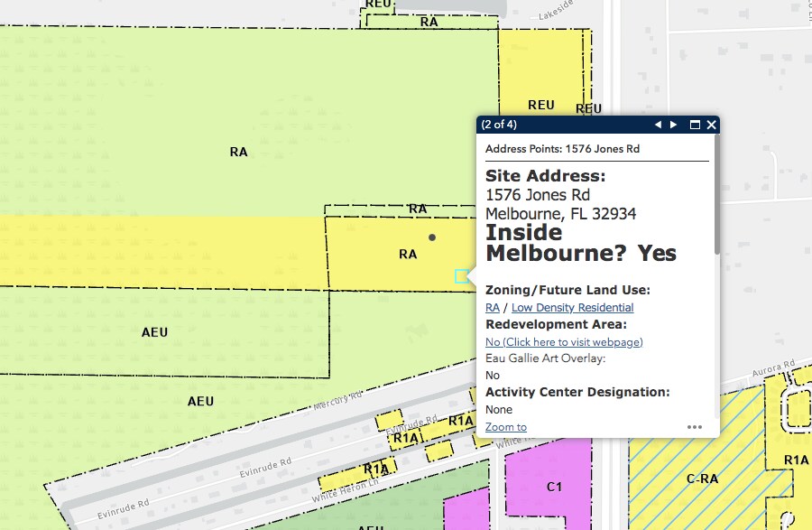This screenshot has width=812, height=530.
Task: Select the AEU zoned parcel on the map
Action: pyautogui.click(x=153, y=332)
